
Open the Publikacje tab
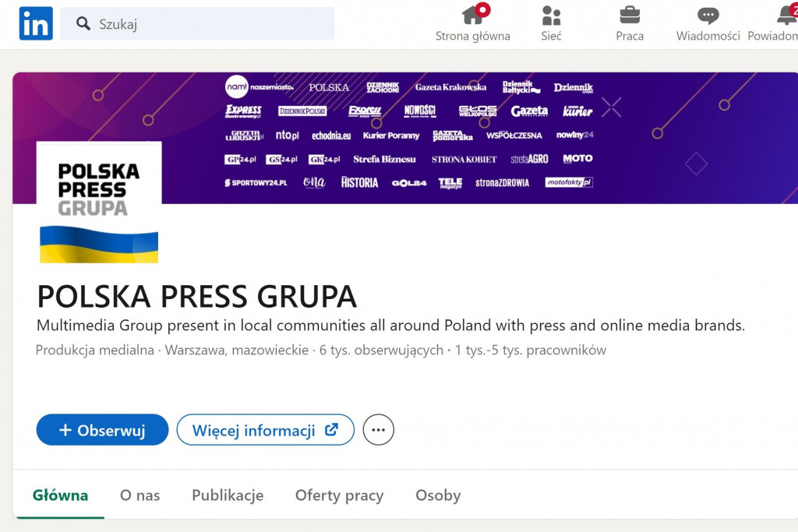(228, 495)
